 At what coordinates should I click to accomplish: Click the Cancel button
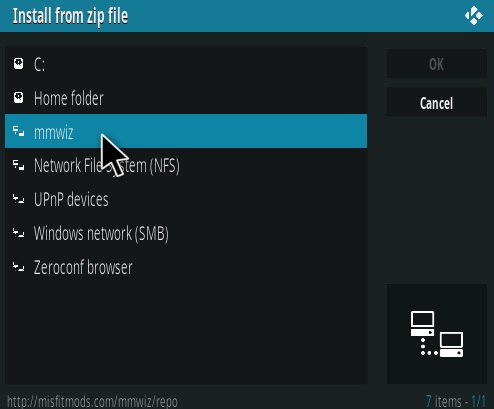pyautogui.click(x=437, y=103)
